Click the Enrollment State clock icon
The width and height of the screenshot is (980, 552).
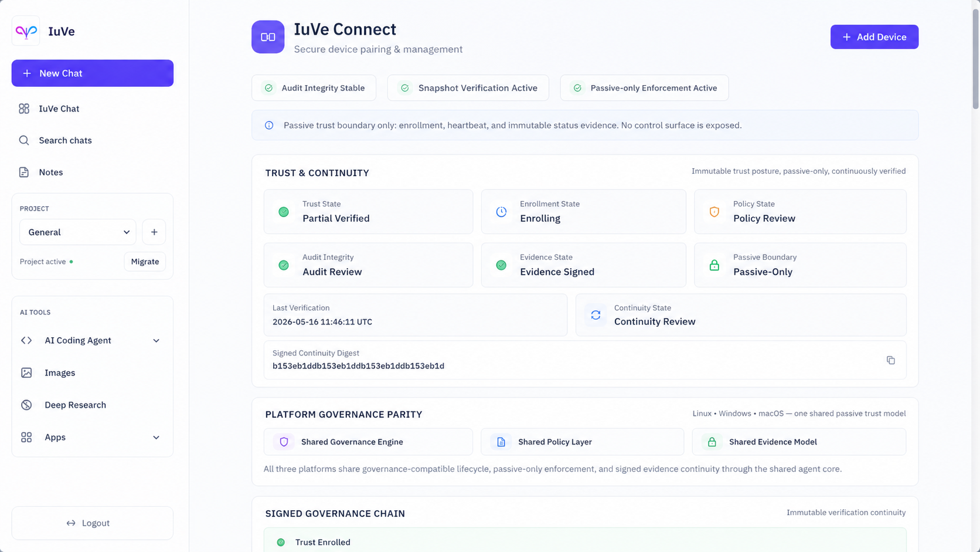click(x=501, y=212)
